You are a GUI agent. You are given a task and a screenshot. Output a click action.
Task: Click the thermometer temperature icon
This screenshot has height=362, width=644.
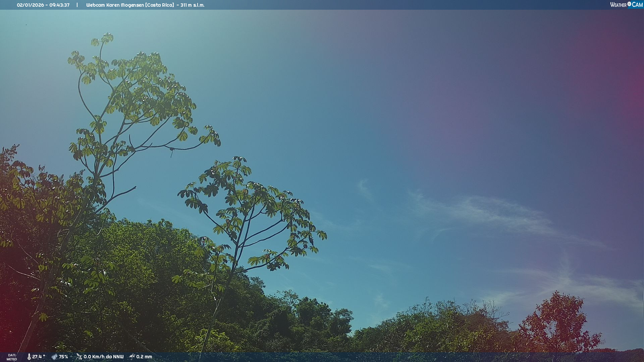pyautogui.click(x=29, y=357)
